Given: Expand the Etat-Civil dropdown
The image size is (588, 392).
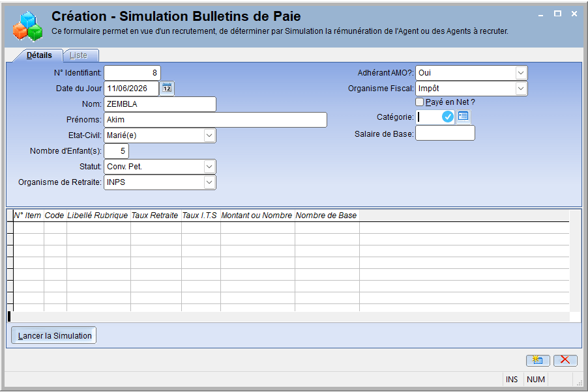Looking at the screenshot, I should 209,135.
